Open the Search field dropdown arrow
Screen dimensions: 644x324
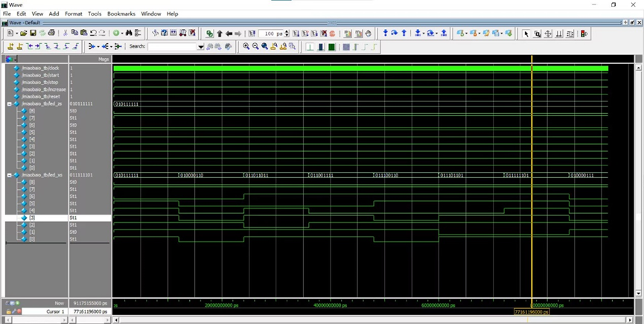click(200, 46)
